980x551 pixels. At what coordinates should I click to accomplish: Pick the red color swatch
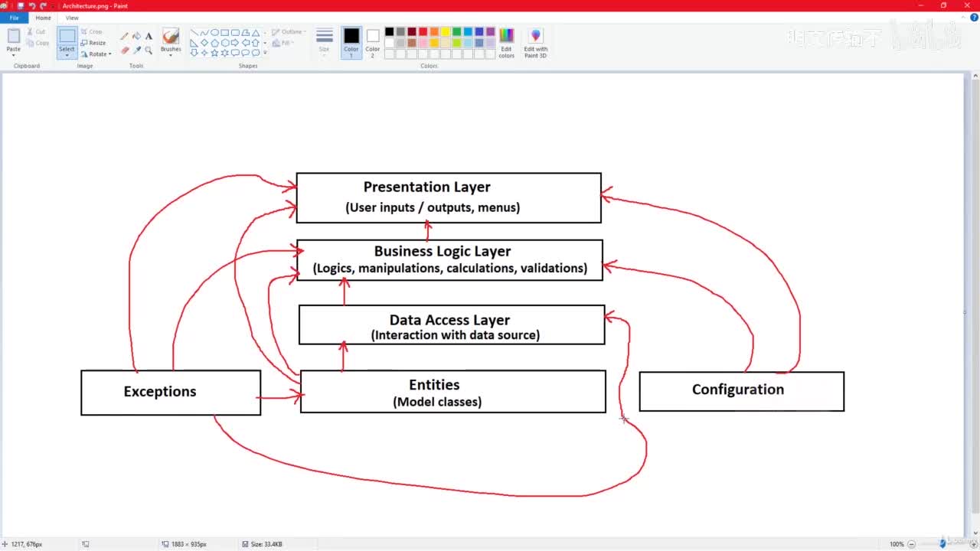(x=423, y=32)
